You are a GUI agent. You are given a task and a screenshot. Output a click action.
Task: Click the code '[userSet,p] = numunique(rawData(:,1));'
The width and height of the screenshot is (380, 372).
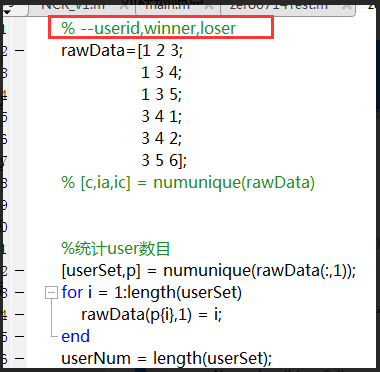click(x=209, y=271)
